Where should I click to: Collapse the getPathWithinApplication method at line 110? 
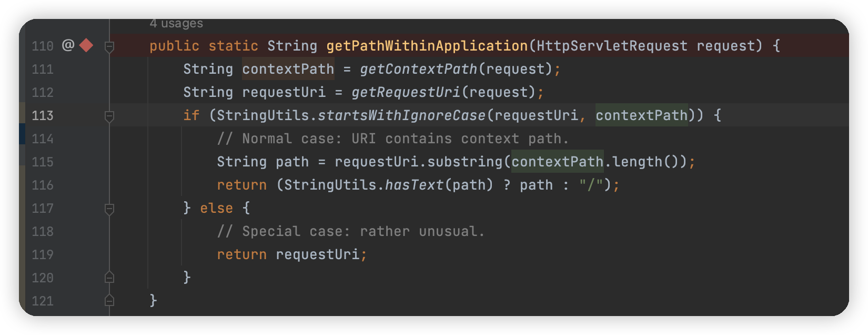pyautogui.click(x=109, y=47)
